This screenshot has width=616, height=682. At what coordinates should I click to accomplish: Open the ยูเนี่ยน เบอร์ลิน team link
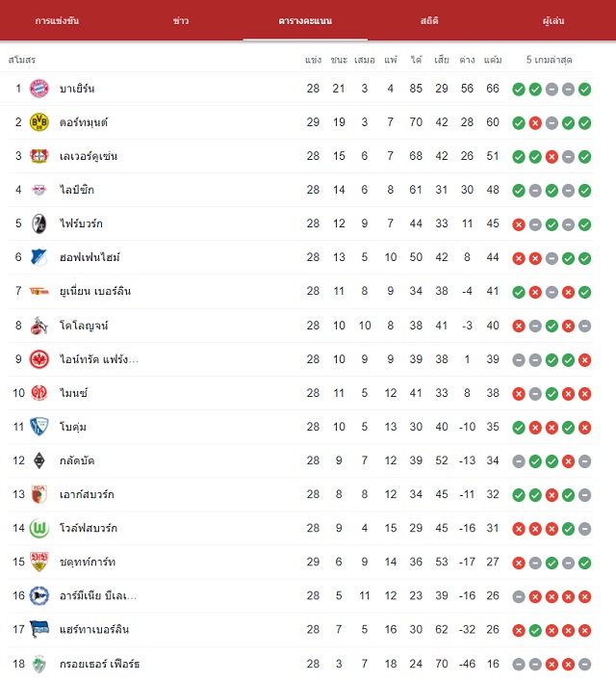[x=95, y=291]
